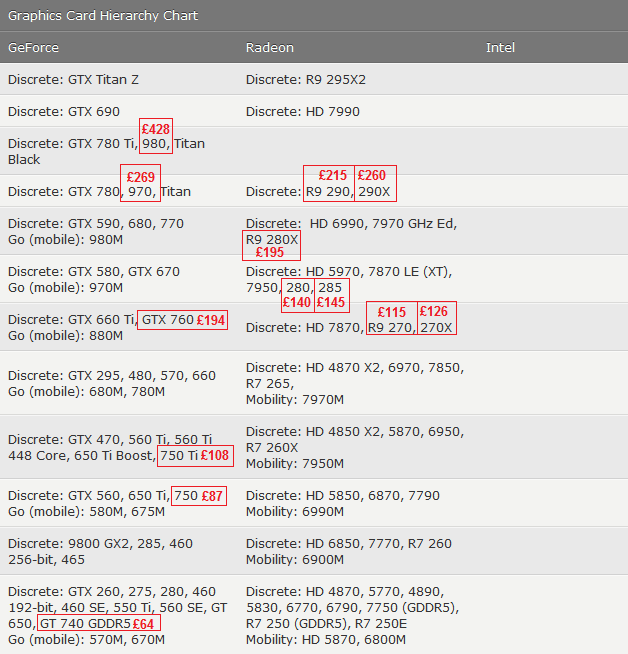The width and height of the screenshot is (628, 654).
Task: Click 'Discrete: HD 6990, 7970 GHz Ed' line
Action: pos(352,224)
